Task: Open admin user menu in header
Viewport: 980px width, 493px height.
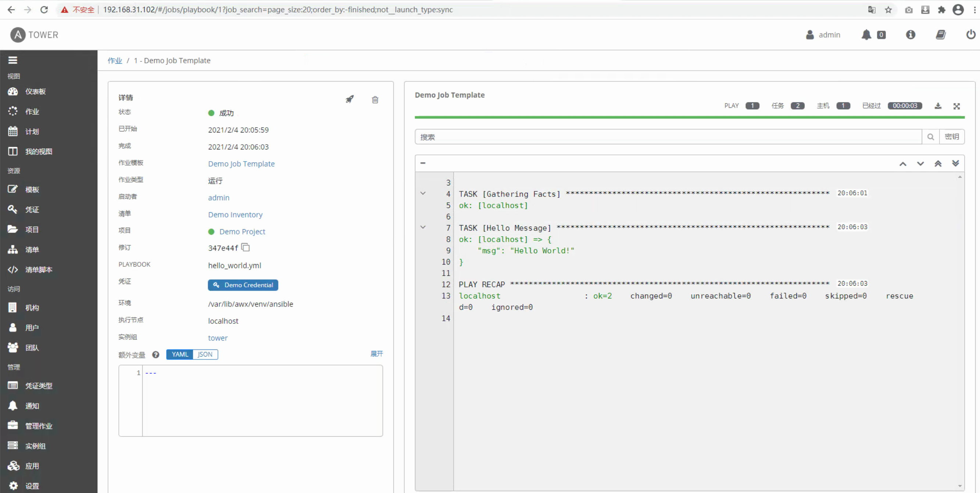Action: click(823, 35)
